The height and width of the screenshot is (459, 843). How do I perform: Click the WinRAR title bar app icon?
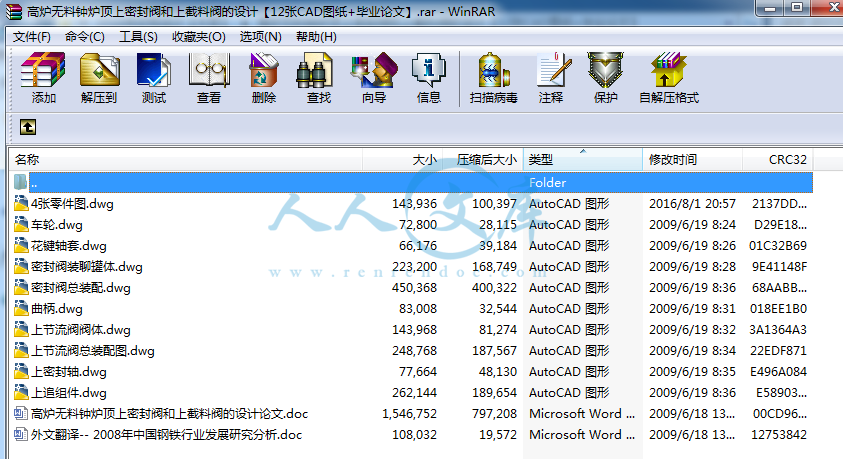(13, 11)
